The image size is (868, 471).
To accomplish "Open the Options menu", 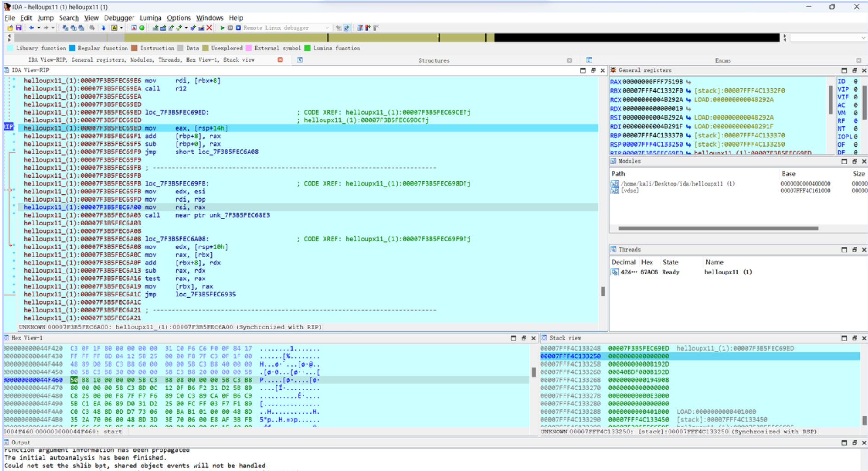I will coord(178,18).
